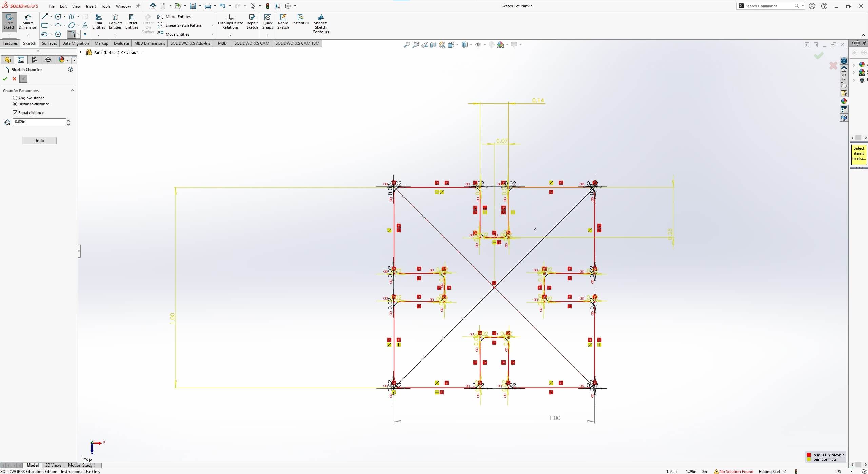Open the PropertyManager panel tab
This screenshot has height=474, width=868.
pos(21,60)
